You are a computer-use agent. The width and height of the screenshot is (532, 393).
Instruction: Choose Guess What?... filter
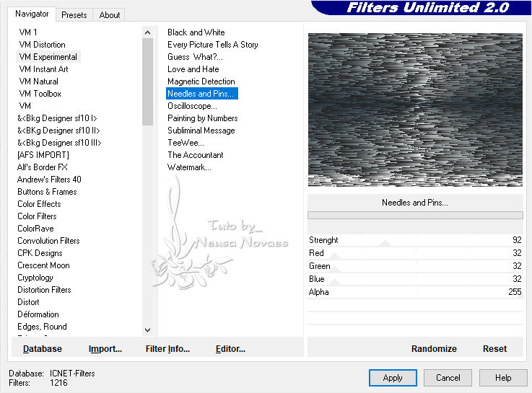(x=195, y=56)
